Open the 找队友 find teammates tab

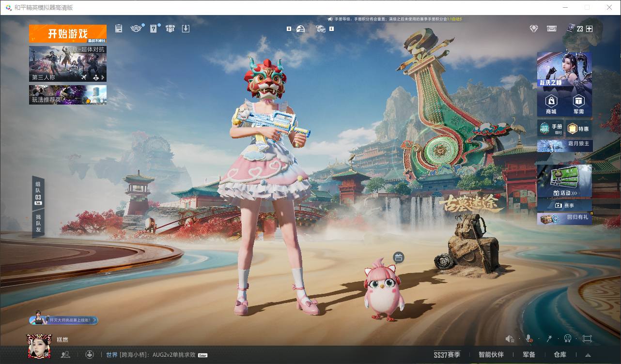coord(38,224)
